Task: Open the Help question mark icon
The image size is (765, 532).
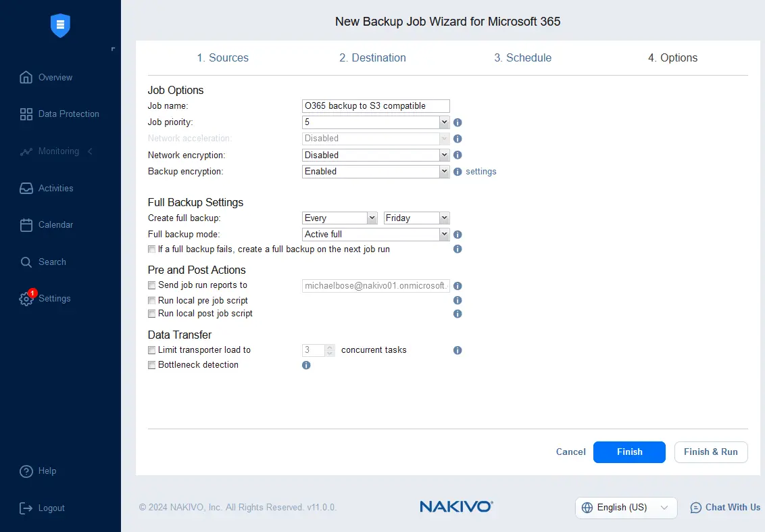Action: tap(26, 471)
